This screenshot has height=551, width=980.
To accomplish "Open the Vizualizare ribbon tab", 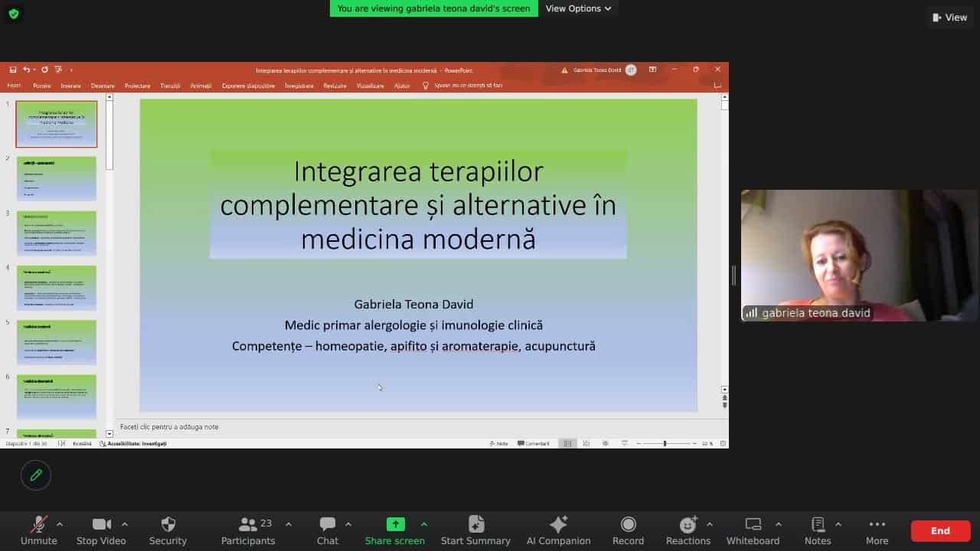I will click(370, 86).
